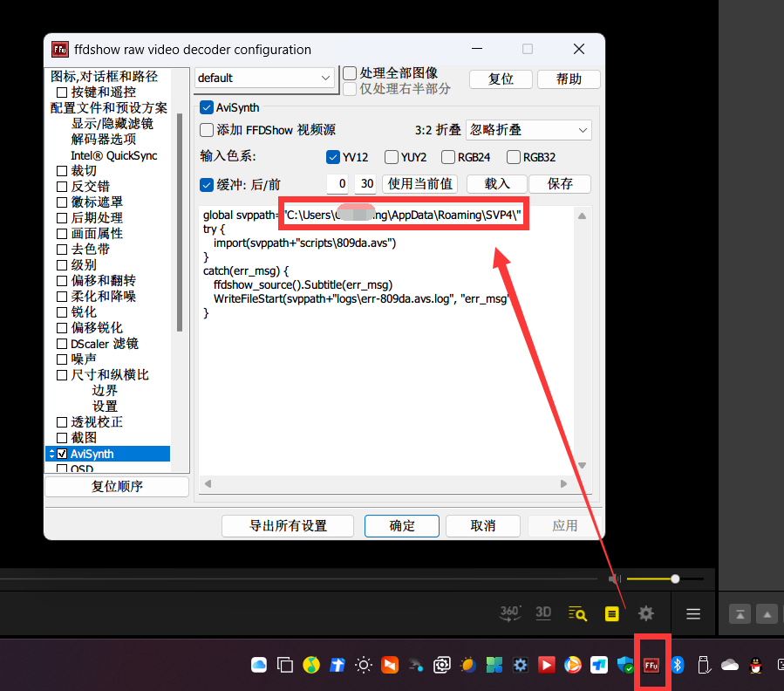Enable the RGB24 colorspace checkbox
The image size is (784, 691).
(x=448, y=157)
